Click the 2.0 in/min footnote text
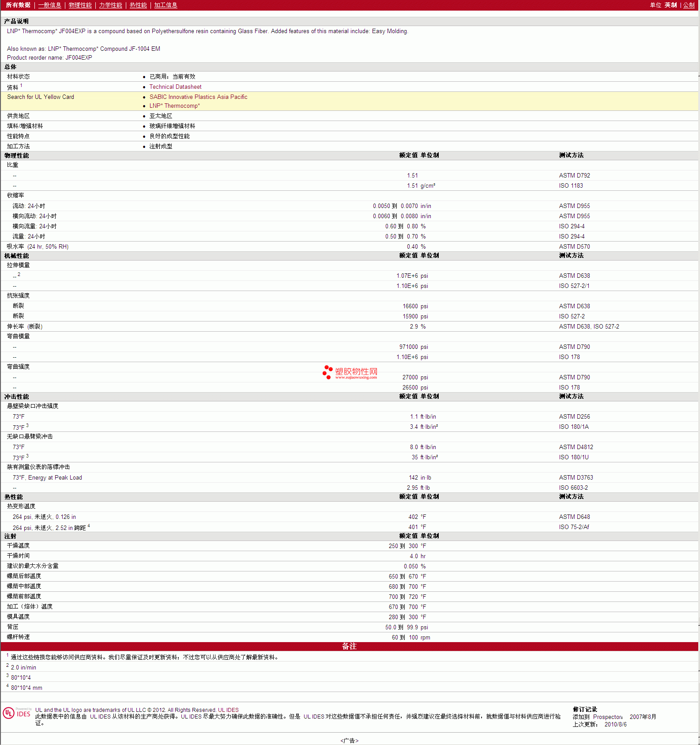 [23, 668]
